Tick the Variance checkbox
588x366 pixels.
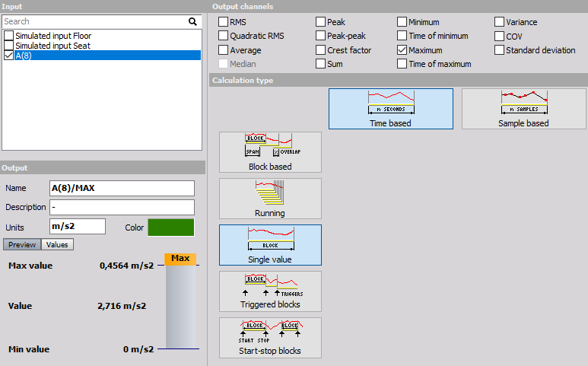pyautogui.click(x=499, y=22)
